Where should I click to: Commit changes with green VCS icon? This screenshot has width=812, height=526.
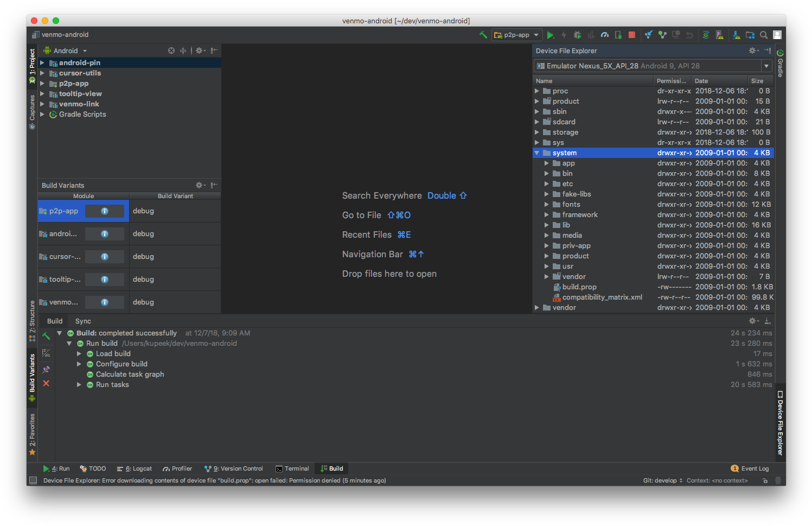click(x=662, y=35)
